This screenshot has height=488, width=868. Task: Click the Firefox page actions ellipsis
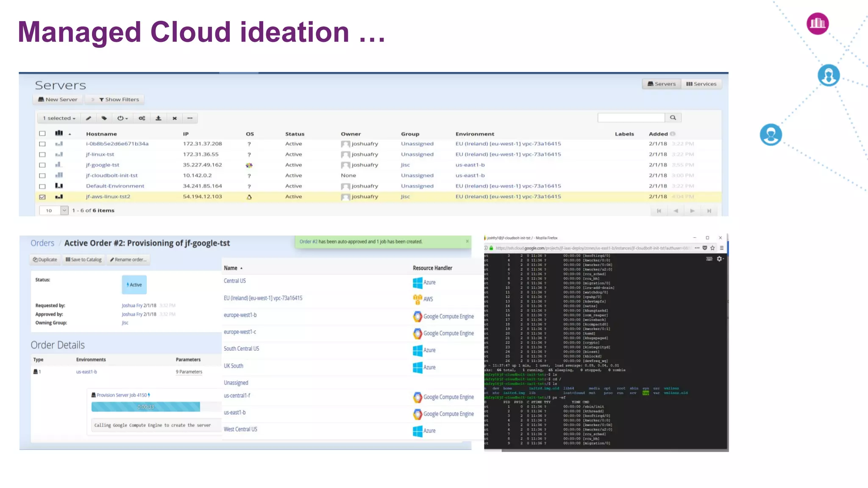point(697,248)
